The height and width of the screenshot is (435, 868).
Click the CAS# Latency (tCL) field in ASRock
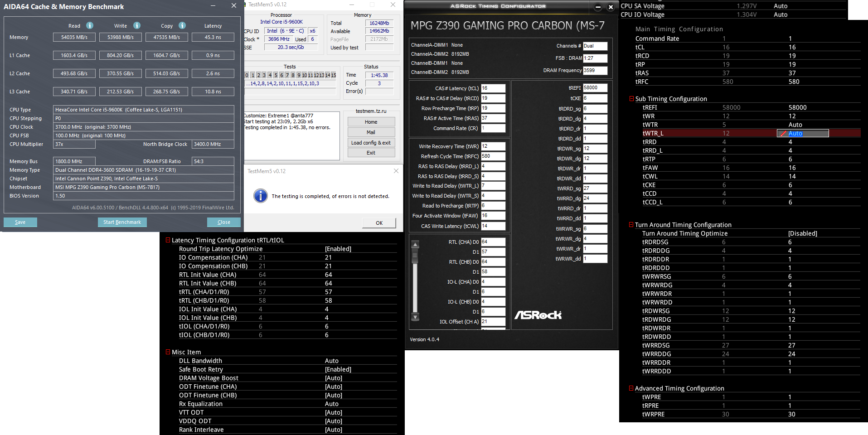click(x=493, y=88)
